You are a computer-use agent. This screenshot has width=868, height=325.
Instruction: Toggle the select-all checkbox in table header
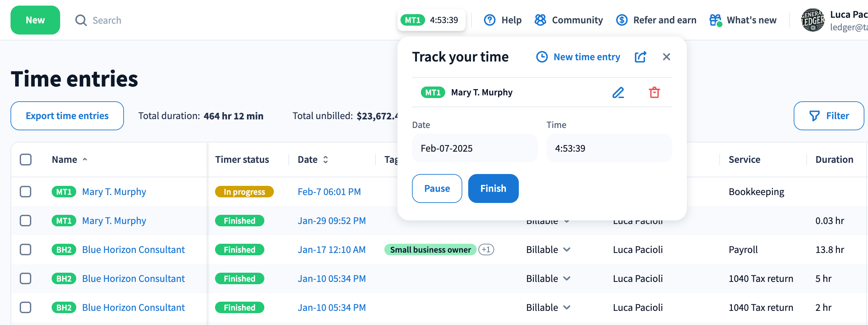tap(26, 160)
